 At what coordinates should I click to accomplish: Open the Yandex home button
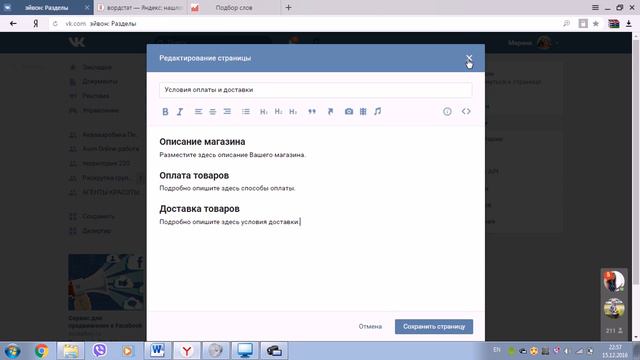pos(36,24)
